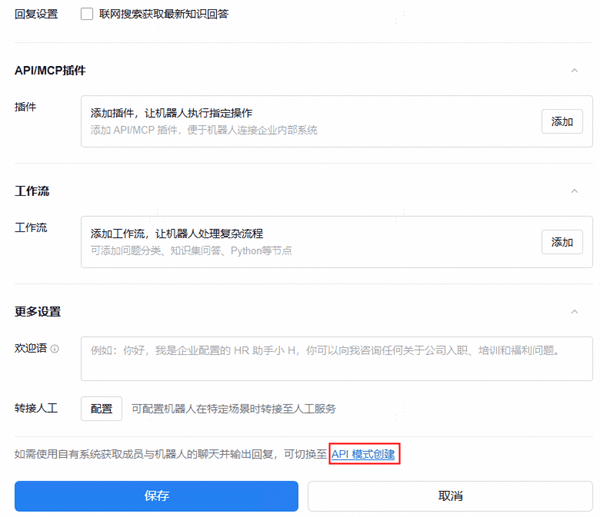Click the bold 工作流 section heading
The width and height of the screenshot is (600, 517).
click(32, 190)
